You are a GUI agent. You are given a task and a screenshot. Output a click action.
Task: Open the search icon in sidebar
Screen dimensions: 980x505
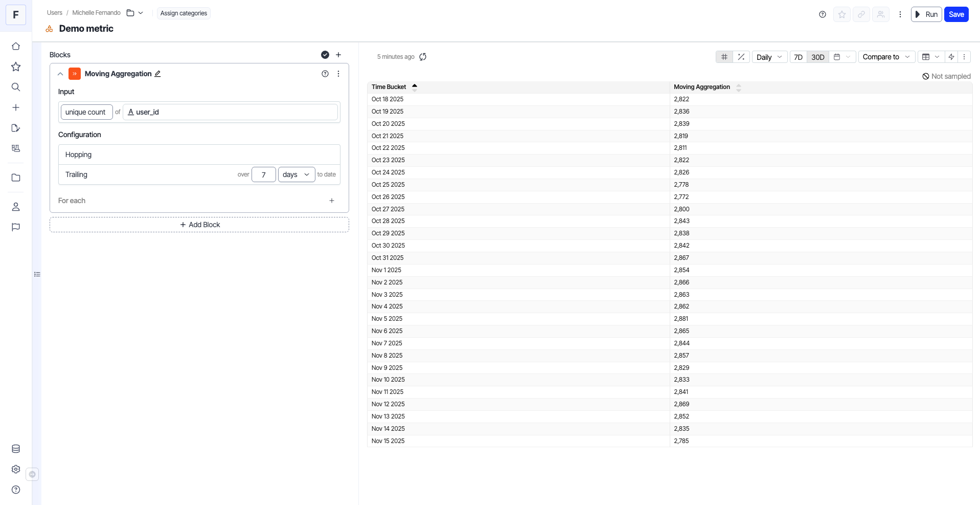tap(16, 87)
